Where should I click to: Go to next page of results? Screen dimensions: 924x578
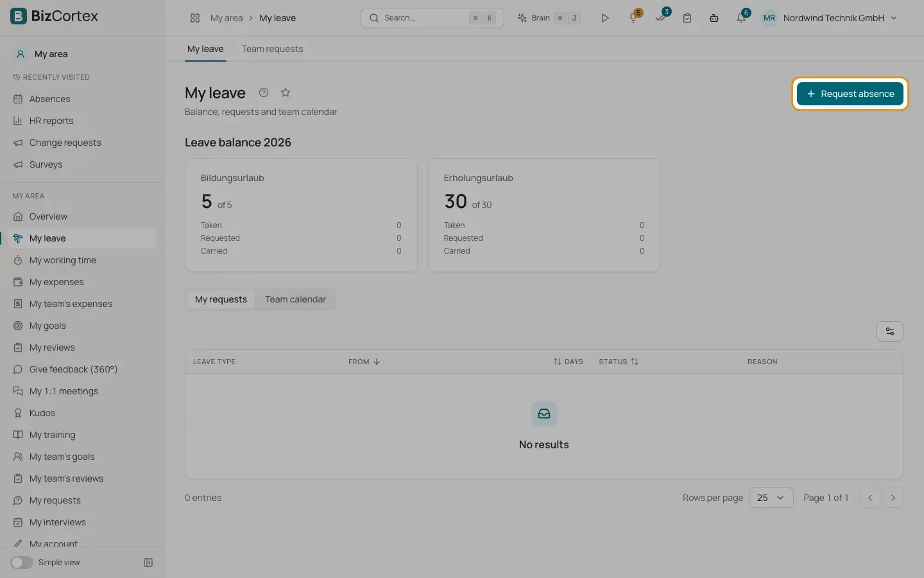click(893, 498)
